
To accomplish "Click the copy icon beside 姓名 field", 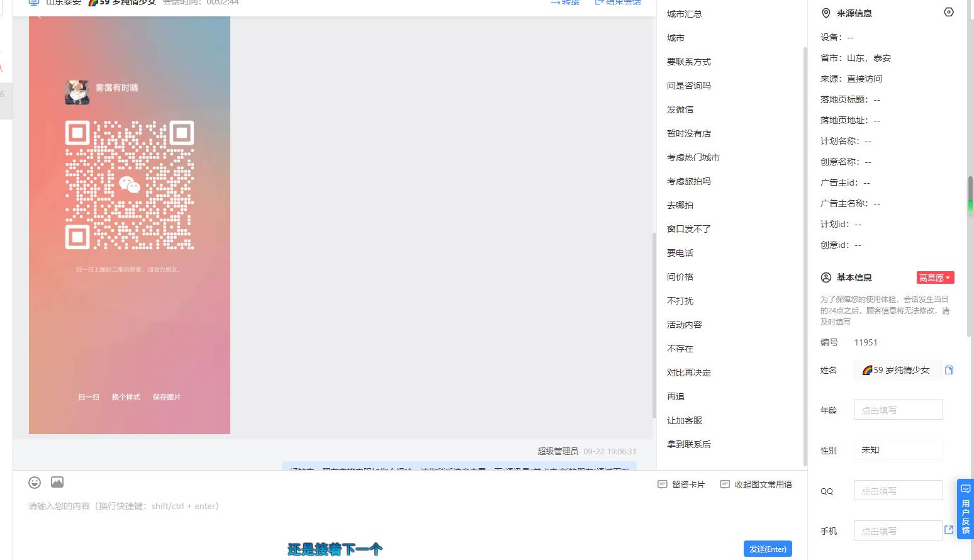I will [949, 370].
